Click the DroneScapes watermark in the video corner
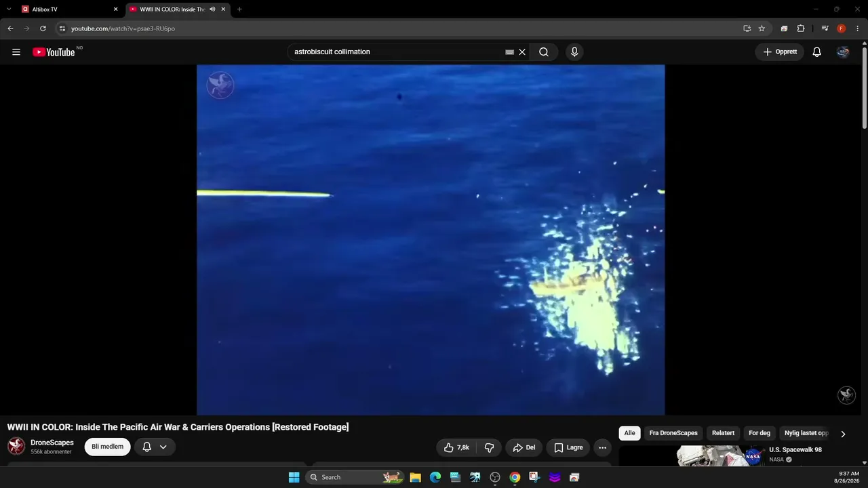 click(x=846, y=395)
